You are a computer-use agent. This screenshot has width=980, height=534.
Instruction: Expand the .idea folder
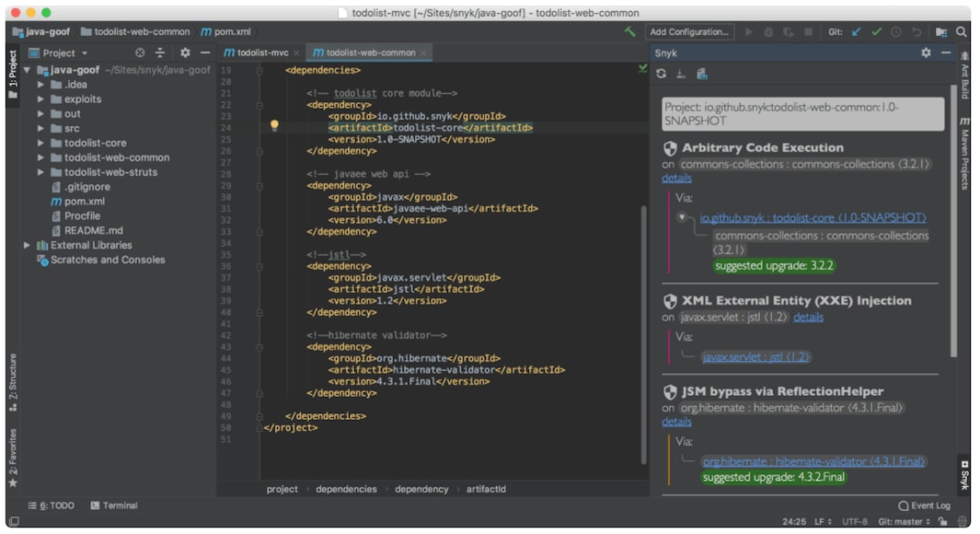pos(40,85)
